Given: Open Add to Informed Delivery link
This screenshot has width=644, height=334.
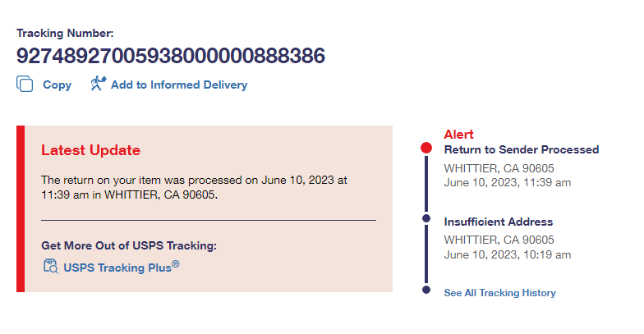Looking at the screenshot, I should point(178,85).
